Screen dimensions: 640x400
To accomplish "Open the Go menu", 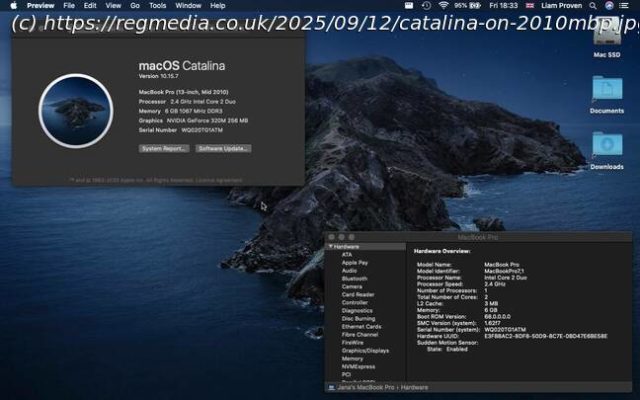I will (x=135, y=6).
